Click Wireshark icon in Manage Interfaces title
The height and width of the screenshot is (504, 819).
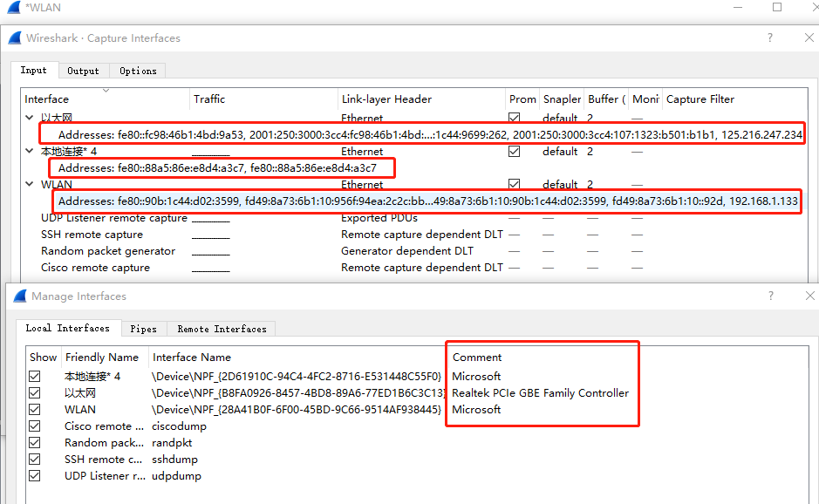20,296
